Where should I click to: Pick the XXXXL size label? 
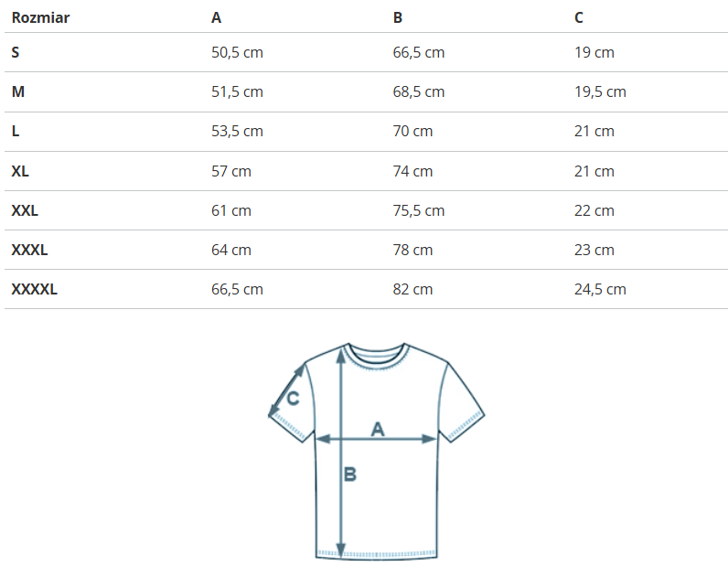tap(34, 289)
